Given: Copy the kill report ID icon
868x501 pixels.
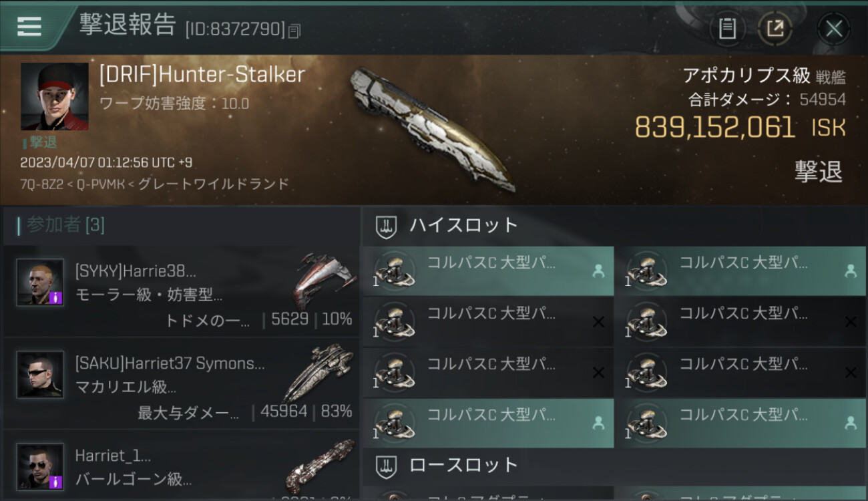Looking at the screenshot, I should click(x=294, y=30).
